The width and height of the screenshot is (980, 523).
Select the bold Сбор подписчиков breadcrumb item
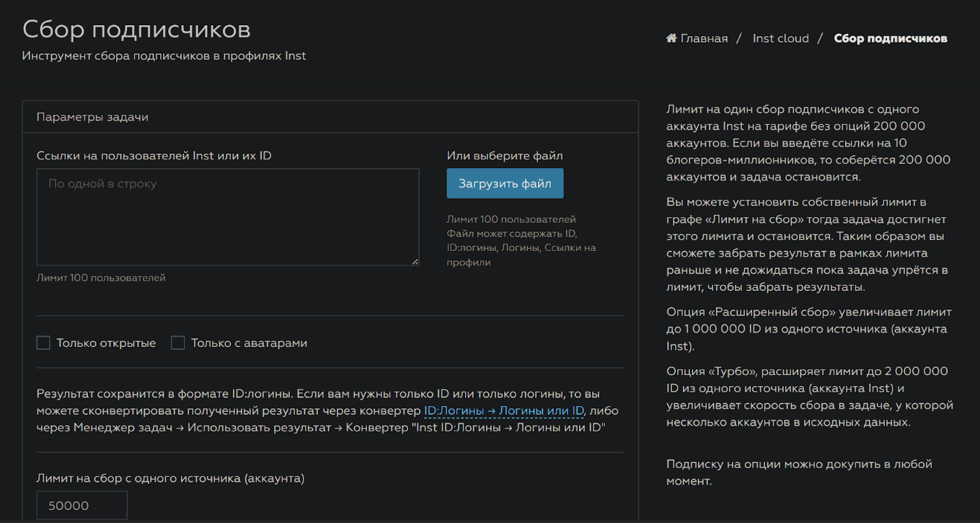click(x=890, y=38)
